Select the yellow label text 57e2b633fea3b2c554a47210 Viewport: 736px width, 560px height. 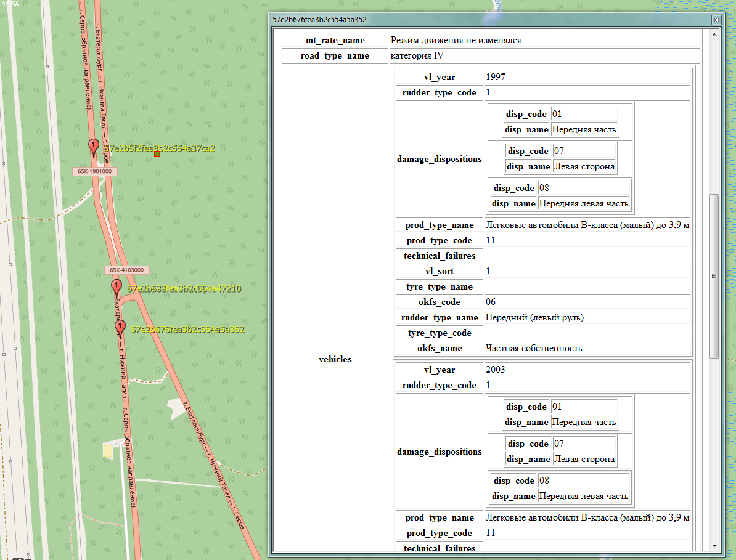pos(184,288)
